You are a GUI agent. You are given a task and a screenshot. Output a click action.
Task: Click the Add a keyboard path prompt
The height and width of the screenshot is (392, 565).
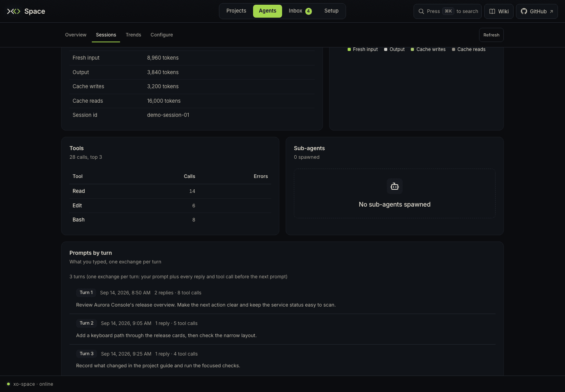166,336
